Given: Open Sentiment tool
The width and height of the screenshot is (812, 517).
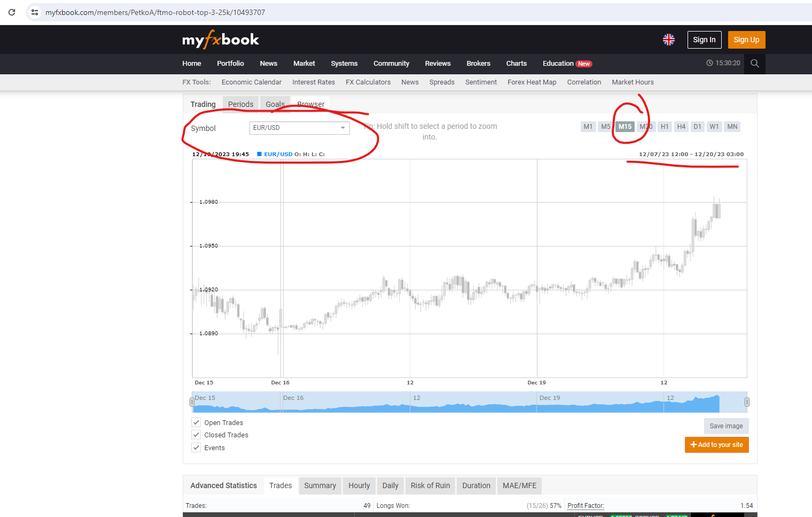Looking at the screenshot, I should tap(481, 82).
